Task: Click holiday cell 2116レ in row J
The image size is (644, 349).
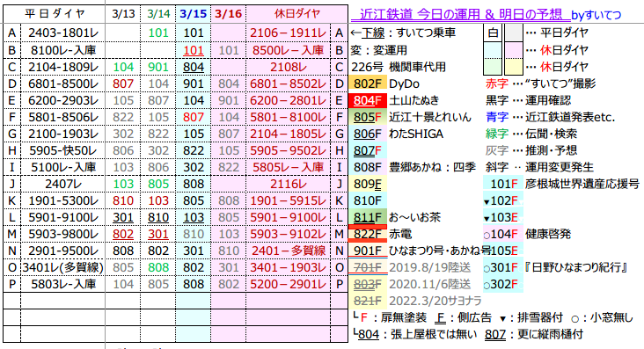Action: [289, 184]
